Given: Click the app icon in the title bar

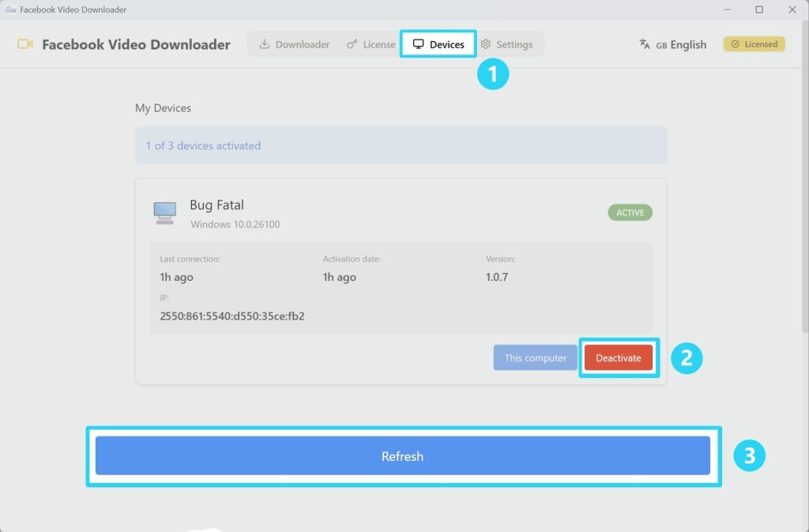Looking at the screenshot, I should pos(10,9).
